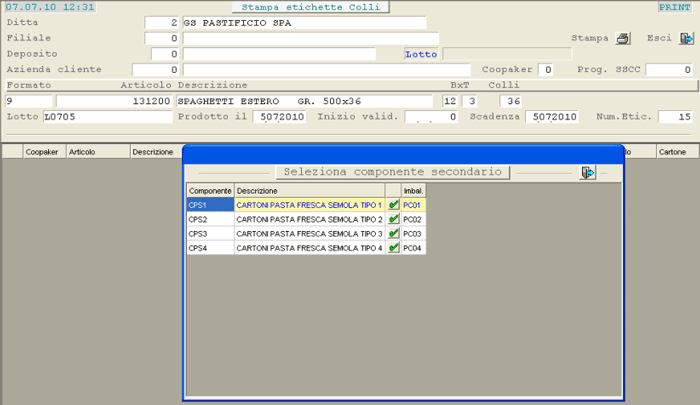This screenshot has width=700, height=405.
Task: Select CARTONI PASTA FRESCA SEMOLA TIPO 4 row
Action: point(310,247)
